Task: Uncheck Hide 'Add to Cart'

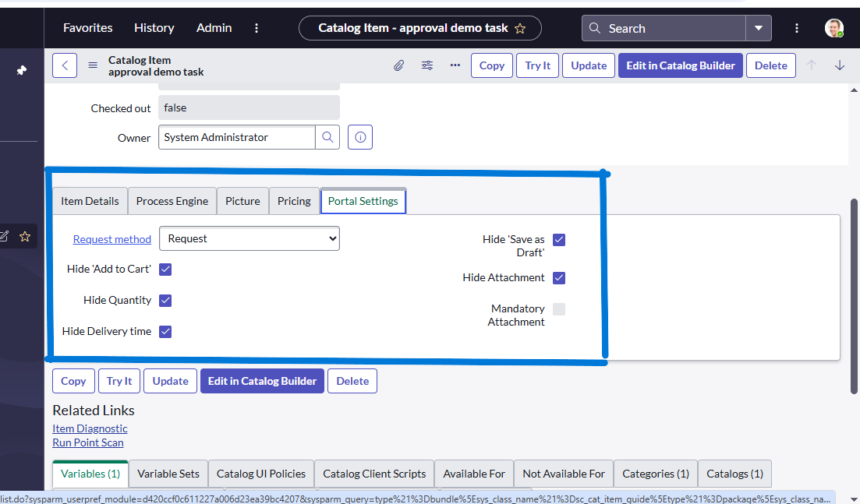Action: [165, 269]
